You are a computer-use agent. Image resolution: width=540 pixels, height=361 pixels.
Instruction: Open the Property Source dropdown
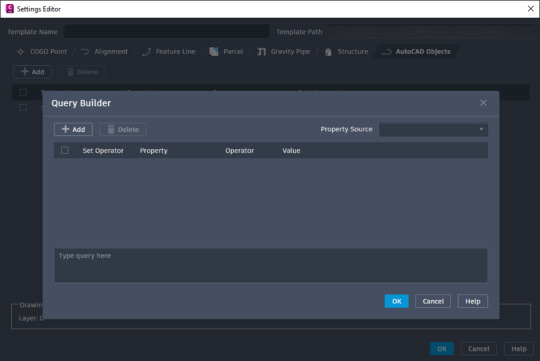click(433, 130)
